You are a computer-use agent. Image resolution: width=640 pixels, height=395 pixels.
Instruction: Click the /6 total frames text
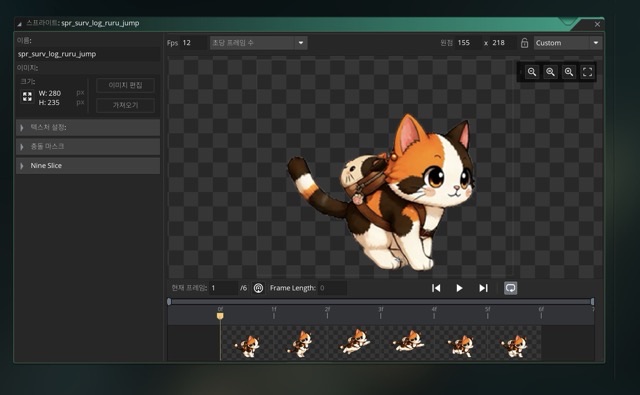(243, 288)
